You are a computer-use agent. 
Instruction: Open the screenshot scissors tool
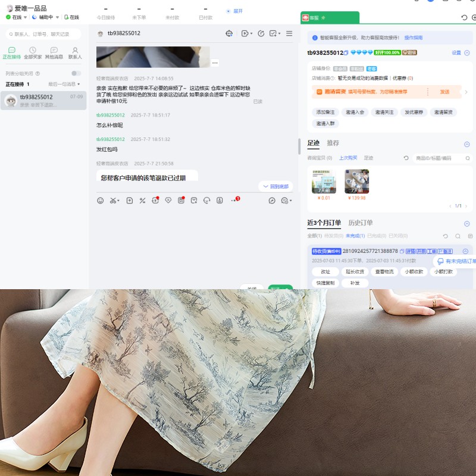click(113, 201)
